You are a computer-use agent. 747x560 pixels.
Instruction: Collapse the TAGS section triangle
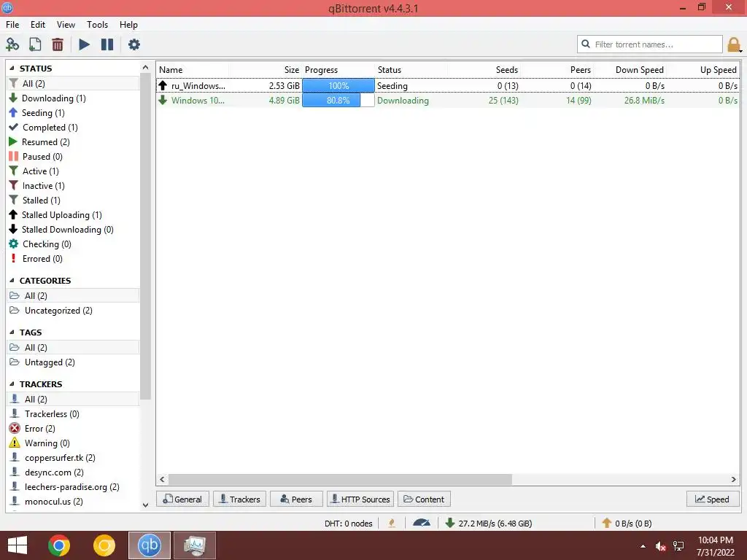(x=12, y=332)
